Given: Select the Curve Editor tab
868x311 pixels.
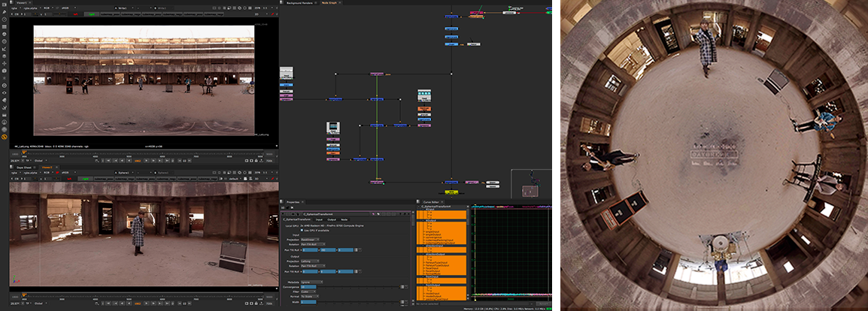Looking at the screenshot, I should tap(431, 202).
